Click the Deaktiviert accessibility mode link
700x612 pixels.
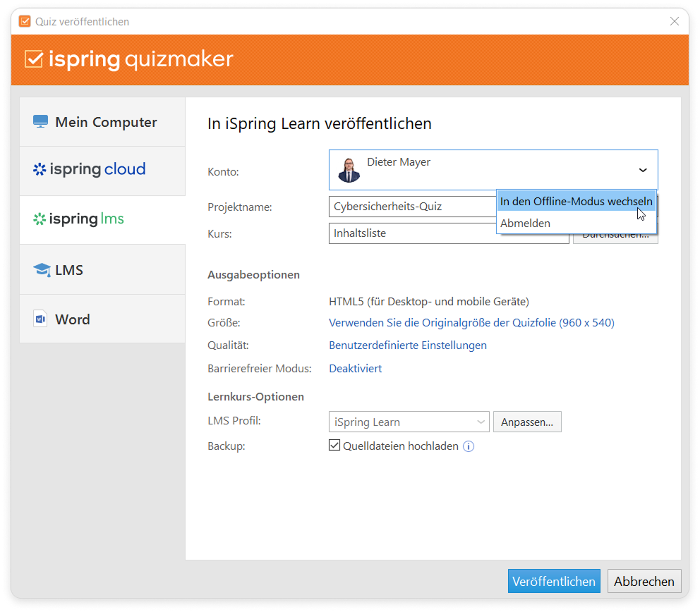pos(355,369)
